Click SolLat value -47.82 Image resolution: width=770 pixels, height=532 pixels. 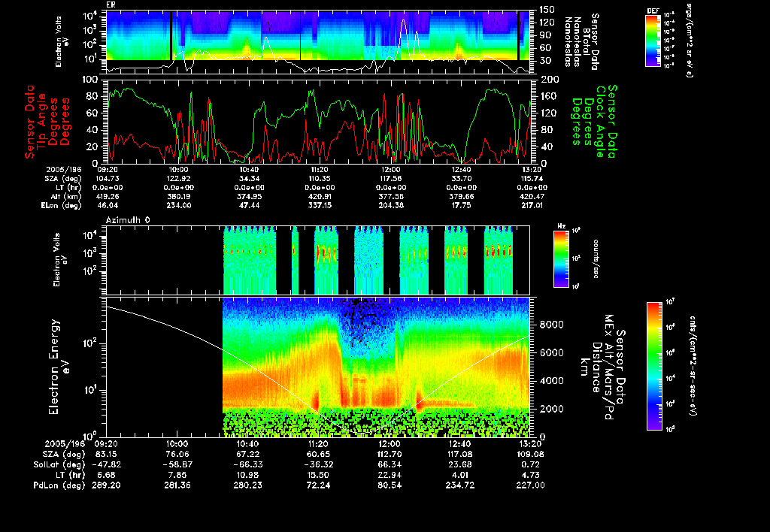(x=106, y=465)
